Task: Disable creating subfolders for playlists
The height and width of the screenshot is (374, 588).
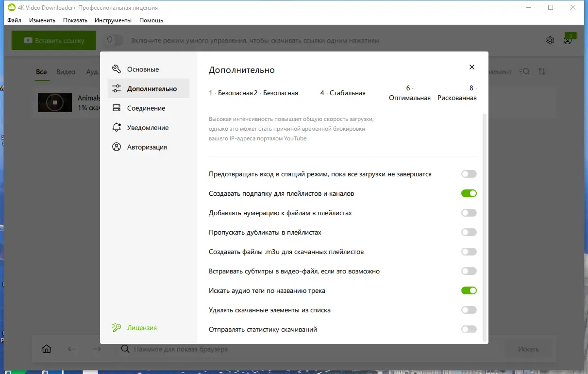Action: 468,193
